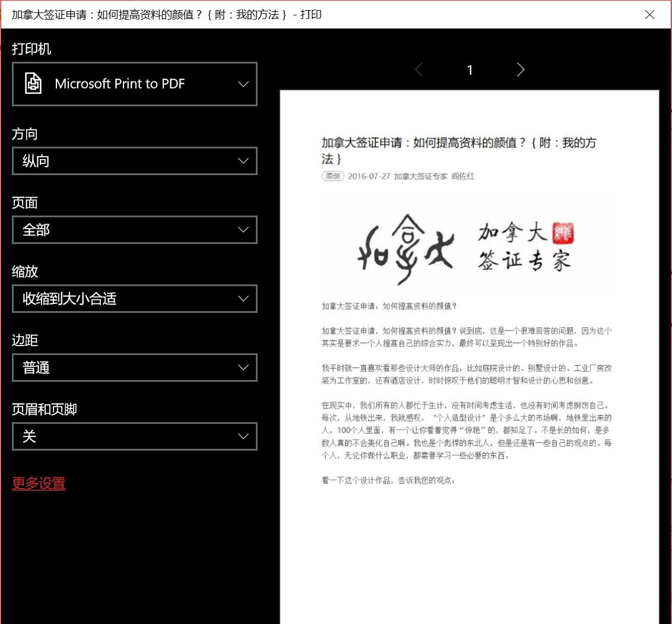Image resolution: width=672 pixels, height=624 pixels.
Task: Turn on headers and footers currently set to 关
Action: [x=135, y=436]
